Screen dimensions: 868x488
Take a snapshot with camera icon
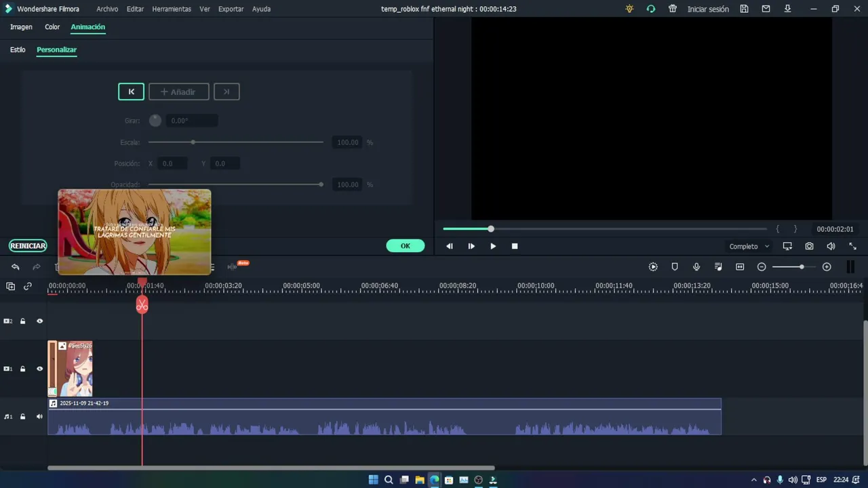point(809,246)
